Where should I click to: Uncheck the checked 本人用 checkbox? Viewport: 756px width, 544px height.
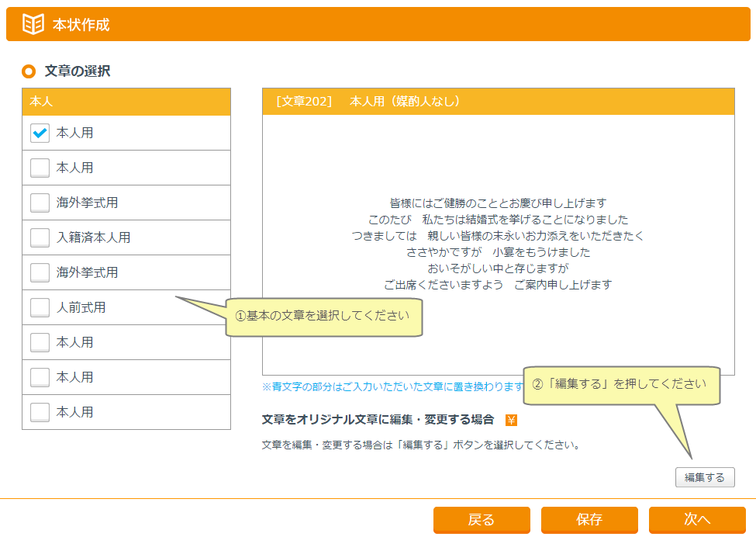[40, 133]
